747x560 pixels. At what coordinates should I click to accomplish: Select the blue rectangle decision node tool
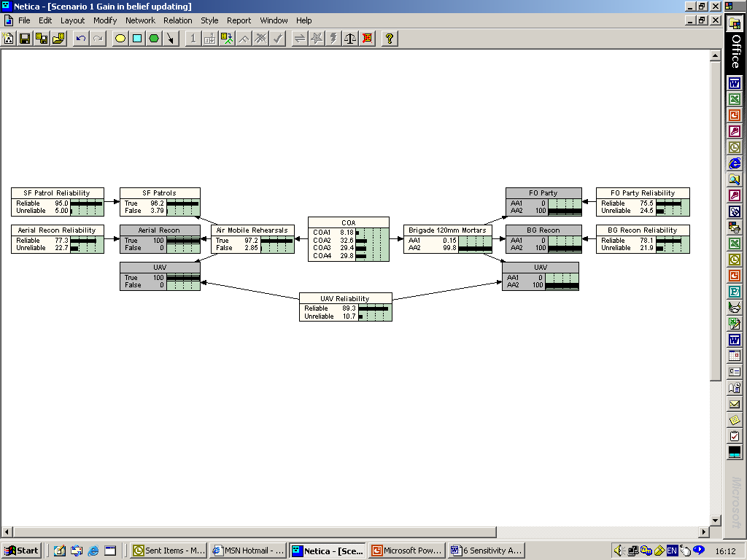pos(137,39)
